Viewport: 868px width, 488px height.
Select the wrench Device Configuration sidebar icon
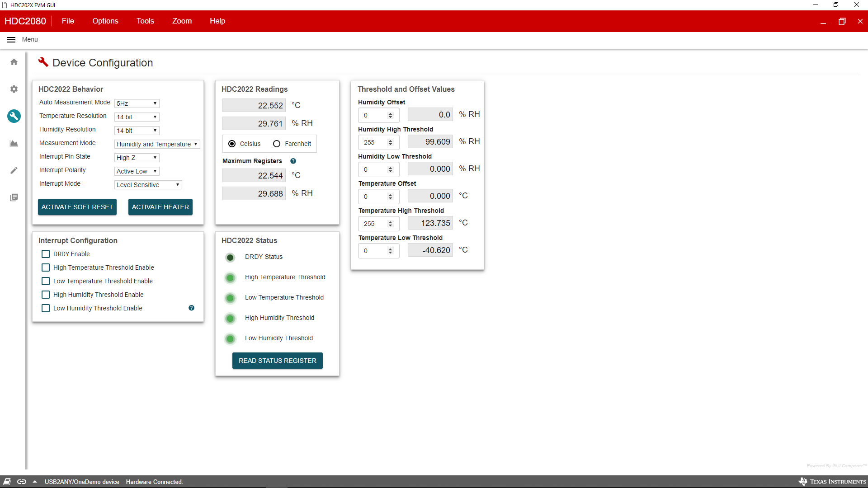(x=14, y=116)
